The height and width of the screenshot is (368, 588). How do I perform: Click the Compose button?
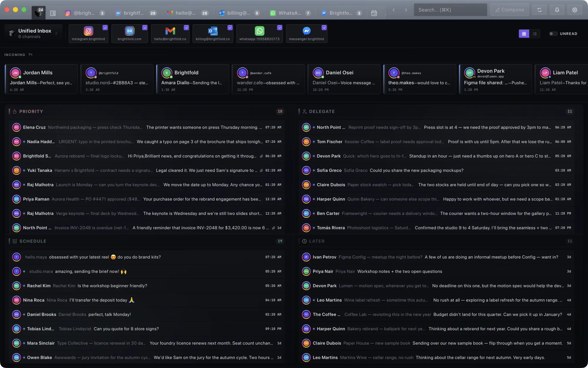[x=510, y=10]
